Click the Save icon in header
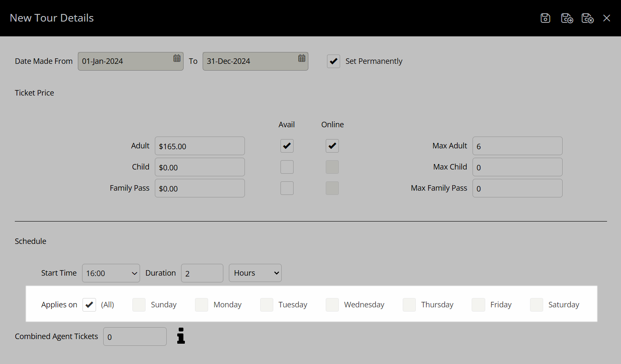This screenshot has width=621, height=364. coord(545,18)
